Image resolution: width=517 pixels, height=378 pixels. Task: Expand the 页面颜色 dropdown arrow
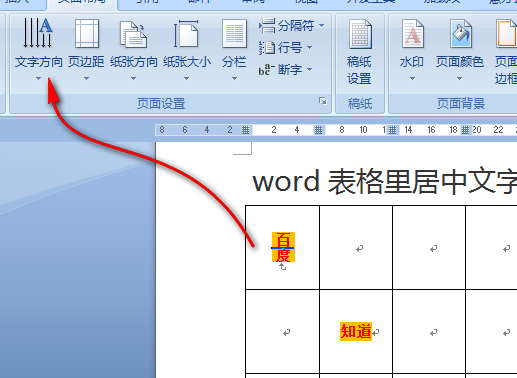tap(459, 79)
